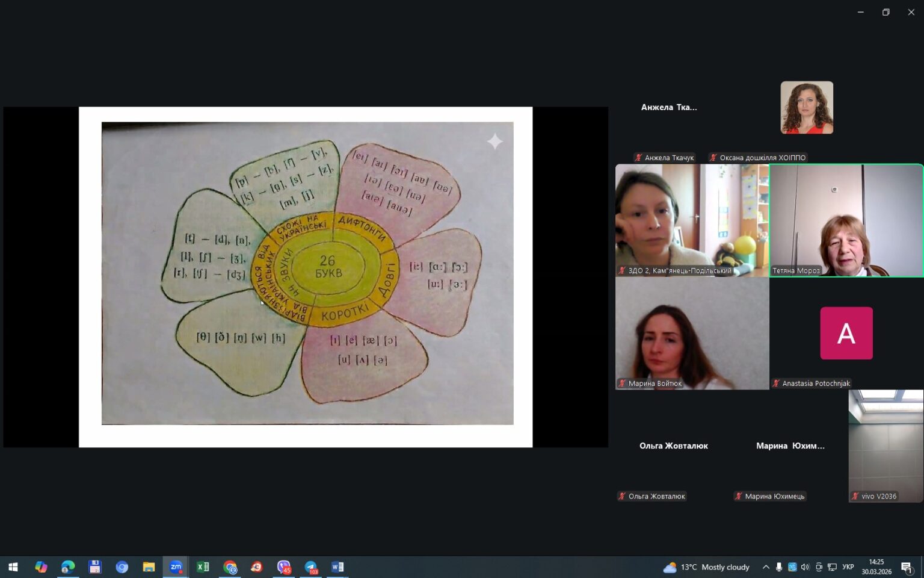Open the clock and calendar at 14:25
Viewport: 924px width, 578px height.
click(876, 567)
